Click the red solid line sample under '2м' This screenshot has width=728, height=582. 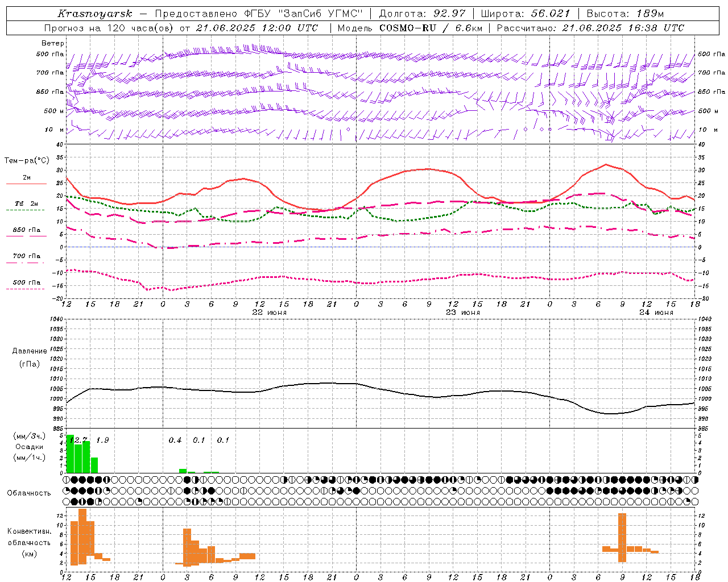[26, 184]
